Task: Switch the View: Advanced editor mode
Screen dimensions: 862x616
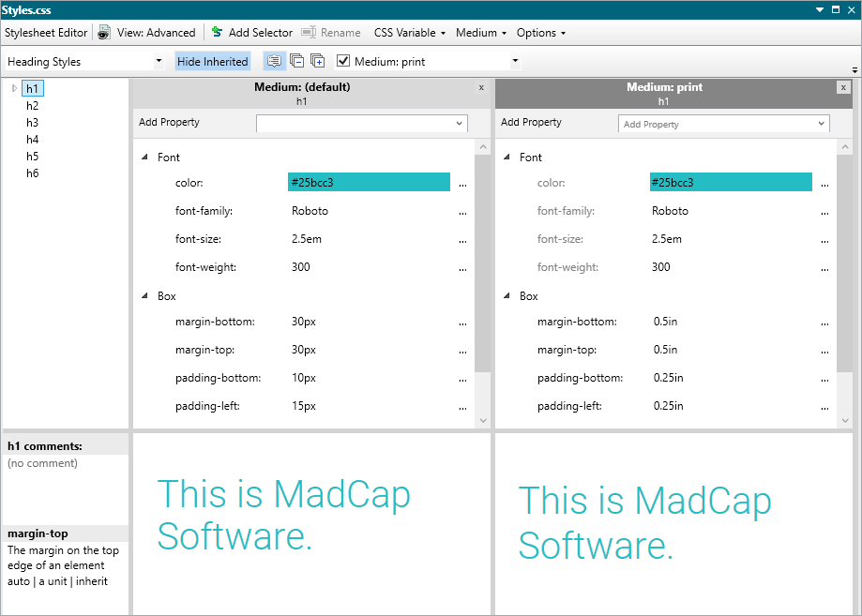Action: point(146,33)
